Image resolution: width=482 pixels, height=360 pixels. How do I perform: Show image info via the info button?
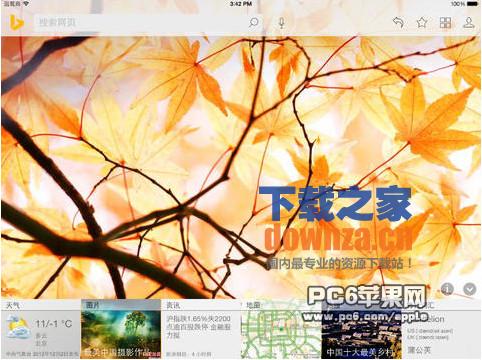click(447, 289)
